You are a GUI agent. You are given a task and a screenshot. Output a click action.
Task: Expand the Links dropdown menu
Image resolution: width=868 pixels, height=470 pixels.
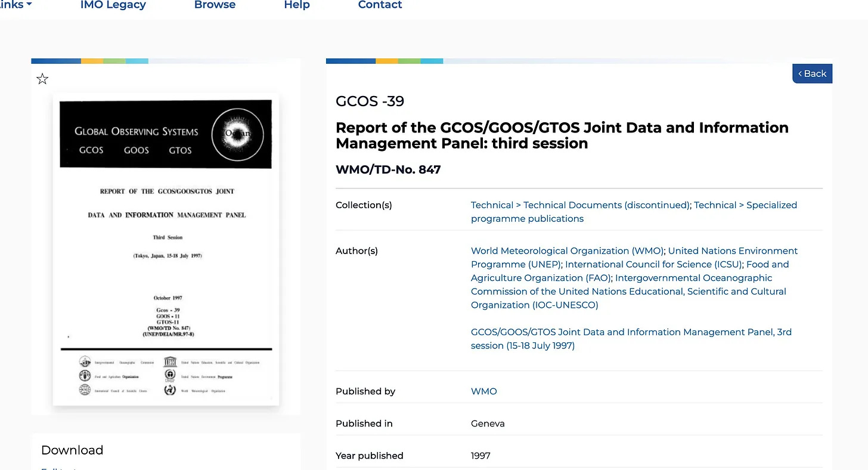click(16, 5)
